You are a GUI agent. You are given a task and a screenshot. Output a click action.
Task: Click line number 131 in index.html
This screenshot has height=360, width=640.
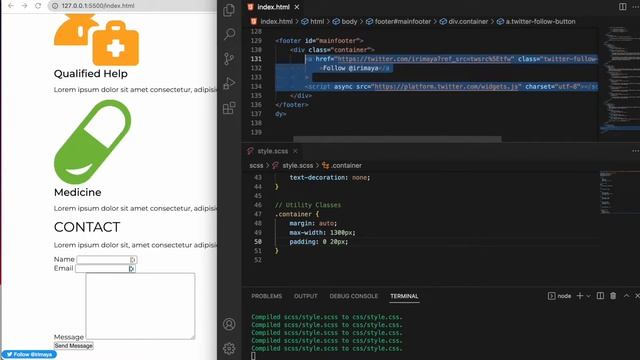256,59
